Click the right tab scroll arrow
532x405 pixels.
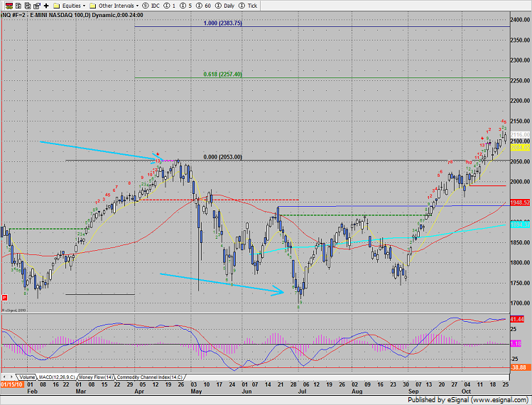[11, 377]
